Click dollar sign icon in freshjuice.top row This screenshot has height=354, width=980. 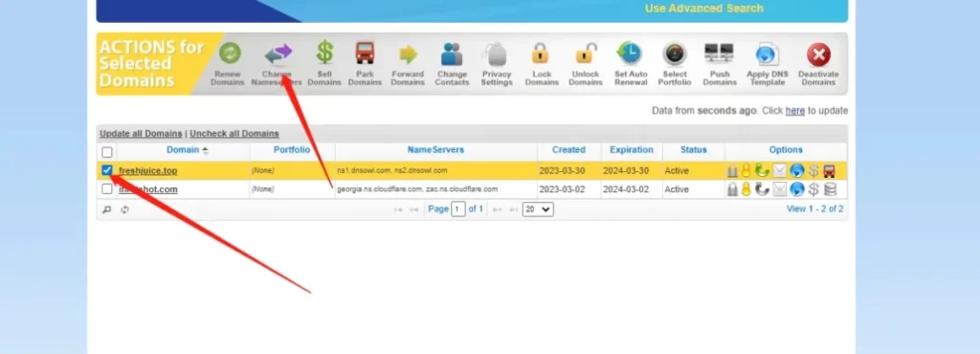813,171
